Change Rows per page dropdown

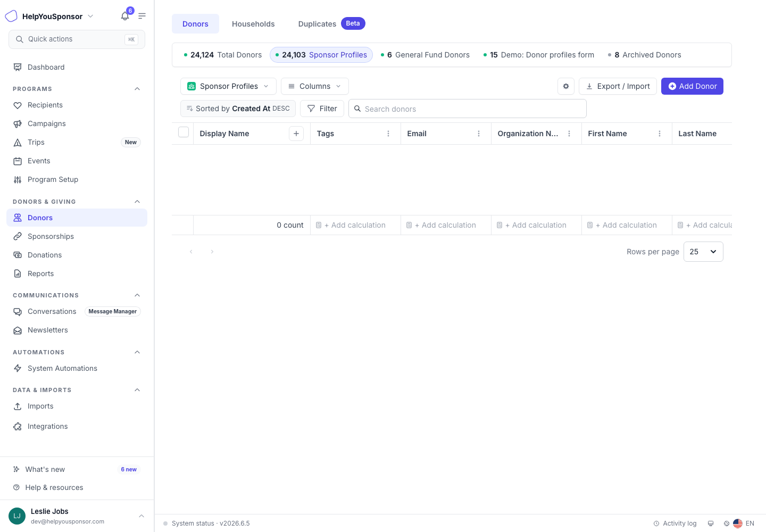click(703, 252)
